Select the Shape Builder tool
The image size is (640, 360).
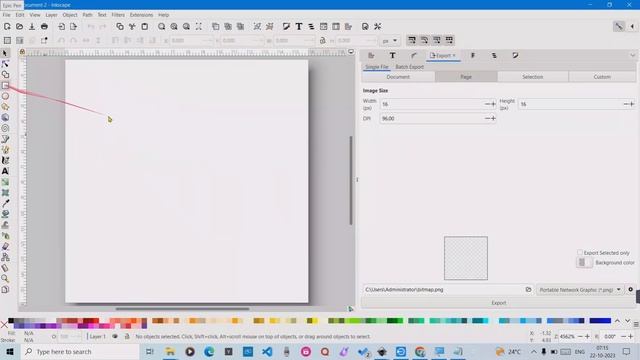point(5,75)
